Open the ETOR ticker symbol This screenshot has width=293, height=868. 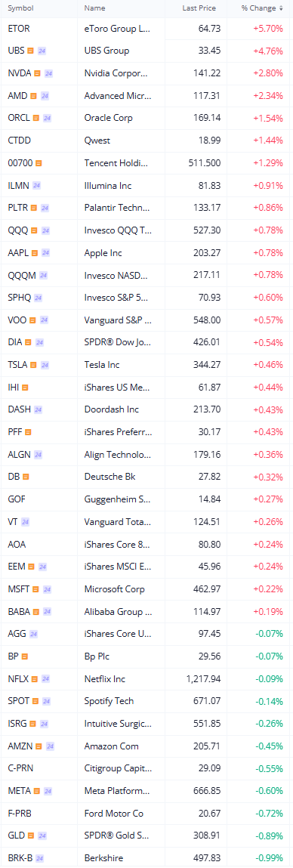point(19,28)
